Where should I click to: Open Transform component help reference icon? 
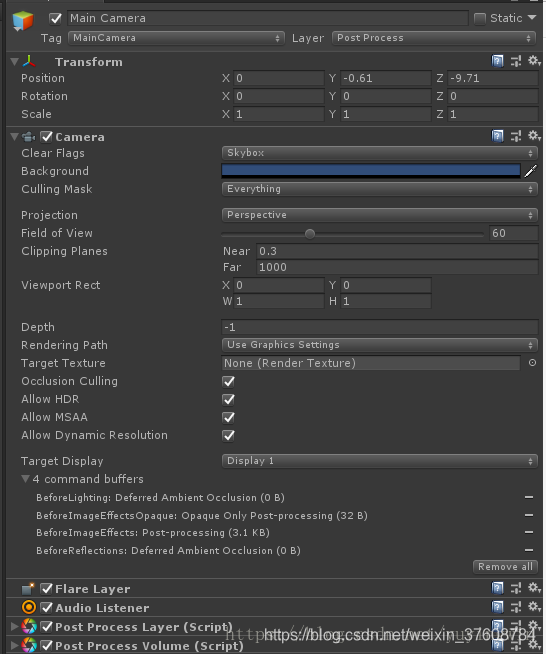497,61
